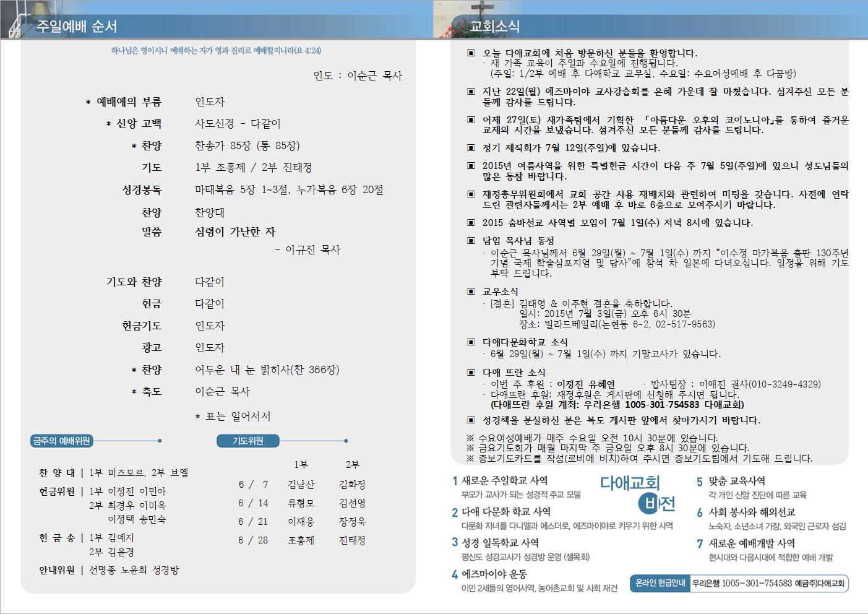Click the 온라인 헌금안내 badge

(660, 583)
